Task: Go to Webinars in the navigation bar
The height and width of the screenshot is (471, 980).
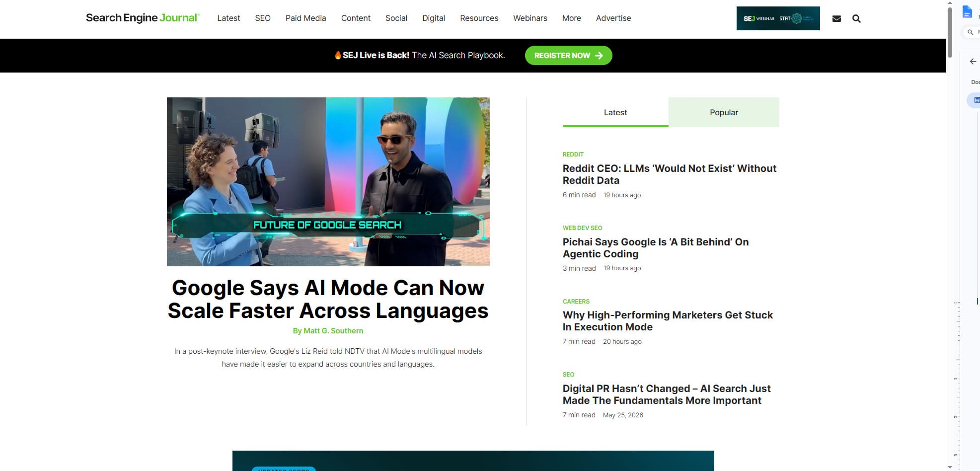Action: coord(530,18)
